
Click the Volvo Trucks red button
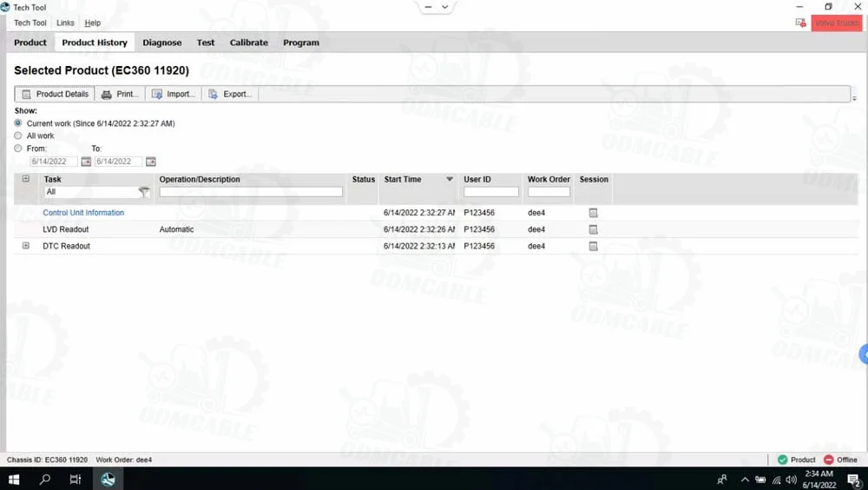[x=837, y=23]
